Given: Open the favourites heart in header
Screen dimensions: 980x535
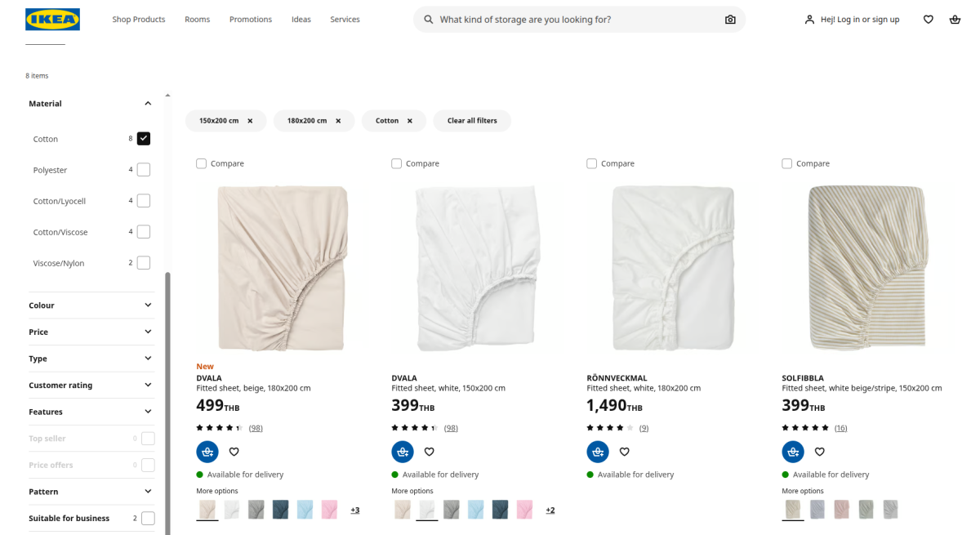Looking at the screenshot, I should 929,20.
